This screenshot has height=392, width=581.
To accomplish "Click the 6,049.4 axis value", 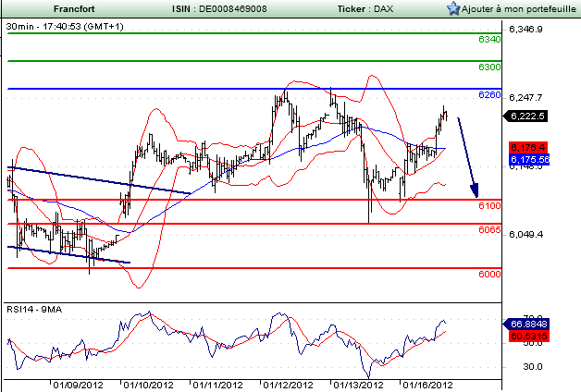I will pos(525,234).
